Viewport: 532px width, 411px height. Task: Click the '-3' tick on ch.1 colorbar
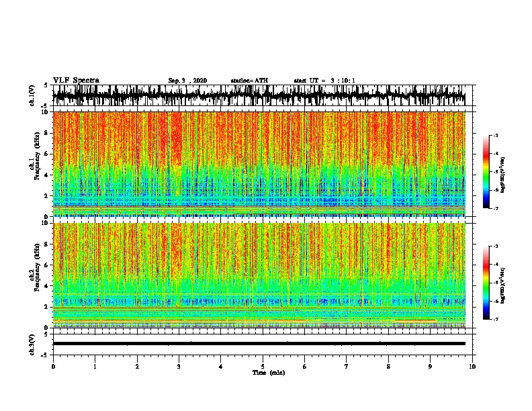[x=495, y=135]
